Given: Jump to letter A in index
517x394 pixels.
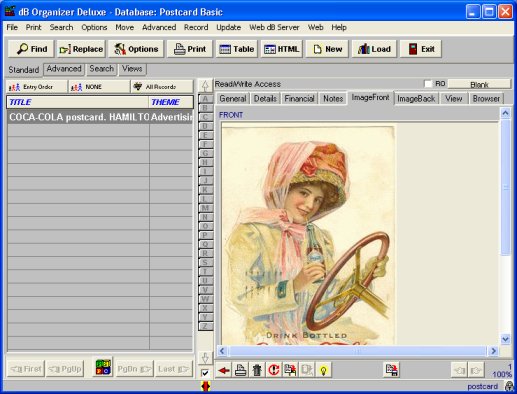Looking at the screenshot, I should point(205,99).
